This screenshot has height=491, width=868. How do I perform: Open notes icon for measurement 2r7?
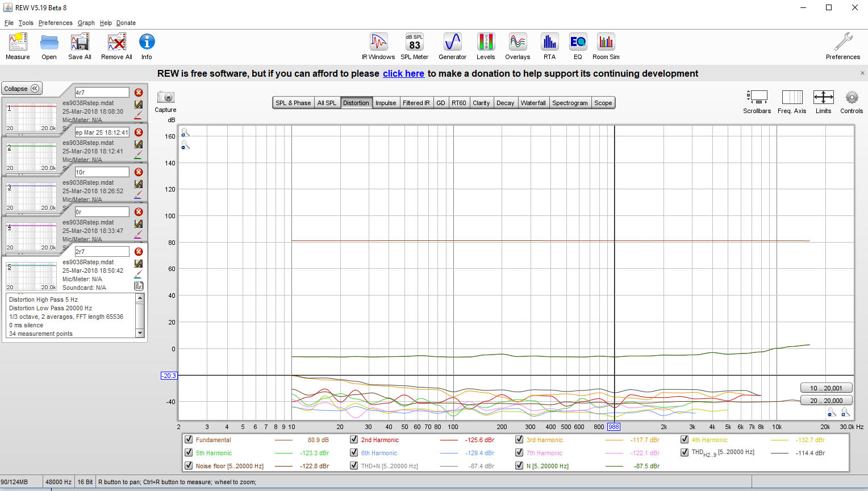[139, 286]
